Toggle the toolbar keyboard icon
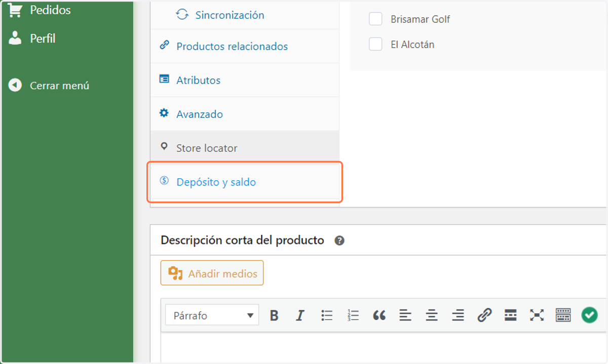Image resolution: width=608 pixels, height=364 pixels. (563, 315)
